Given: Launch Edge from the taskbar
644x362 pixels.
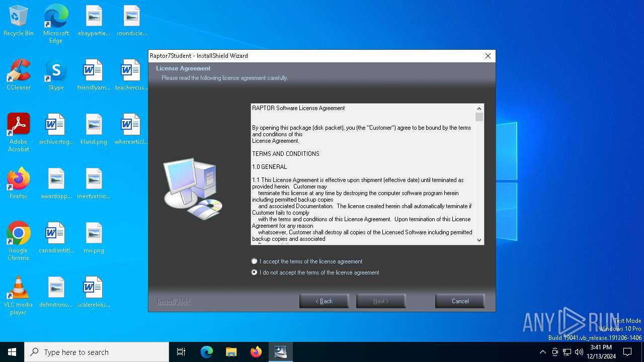Looking at the screenshot, I should tap(207, 352).
